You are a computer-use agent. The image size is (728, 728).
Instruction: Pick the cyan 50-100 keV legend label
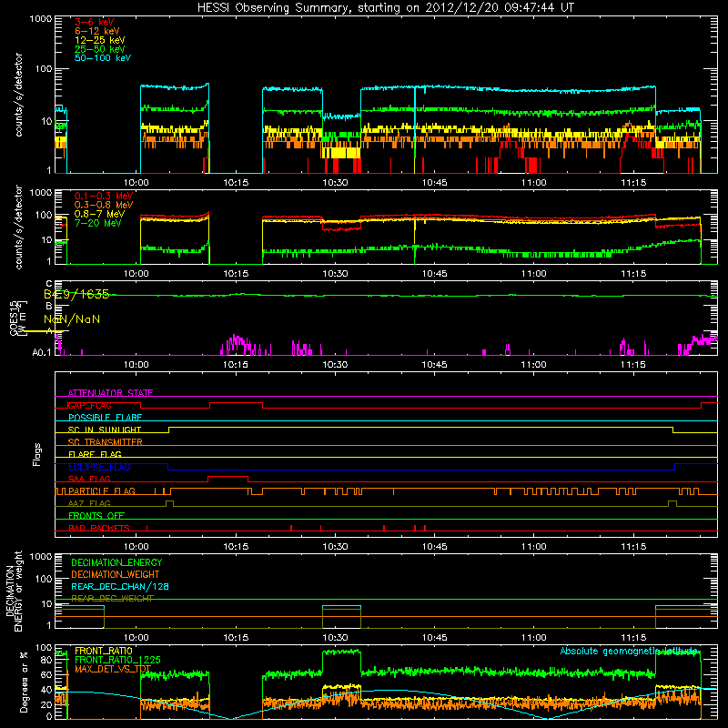[103, 58]
